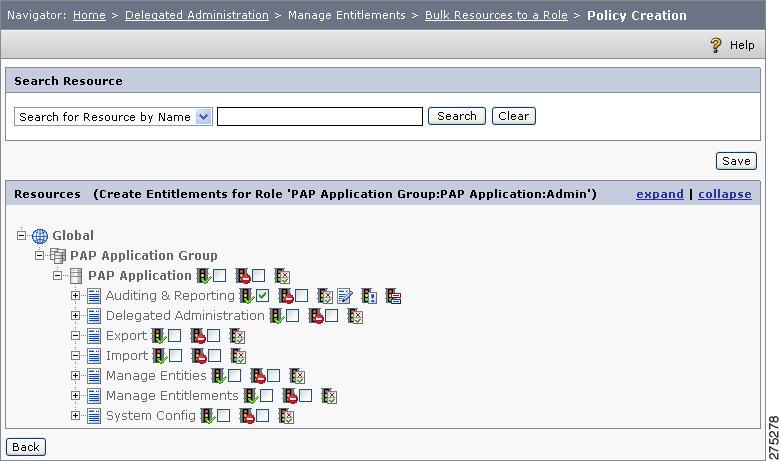Check the deny checkbox for Delegated Administration
The width and height of the screenshot is (781, 461).
(x=332, y=316)
